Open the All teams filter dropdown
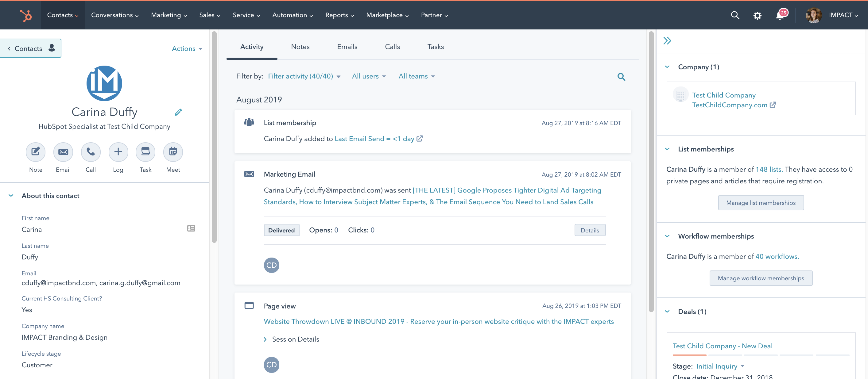This screenshot has height=379, width=868. pos(417,76)
